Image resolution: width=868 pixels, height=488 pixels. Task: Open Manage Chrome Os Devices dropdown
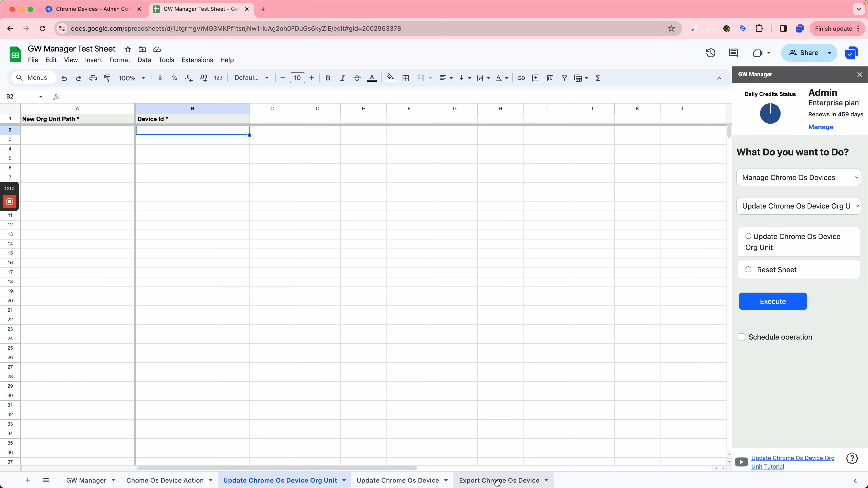799,178
